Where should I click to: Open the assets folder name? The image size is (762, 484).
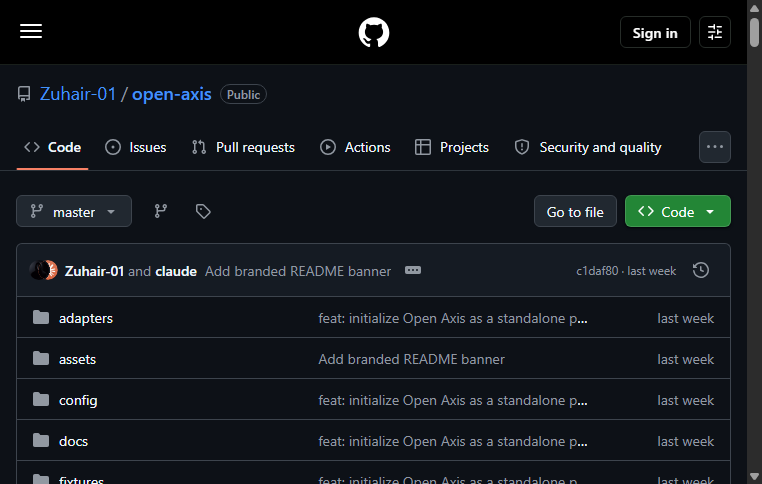tap(77, 359)
